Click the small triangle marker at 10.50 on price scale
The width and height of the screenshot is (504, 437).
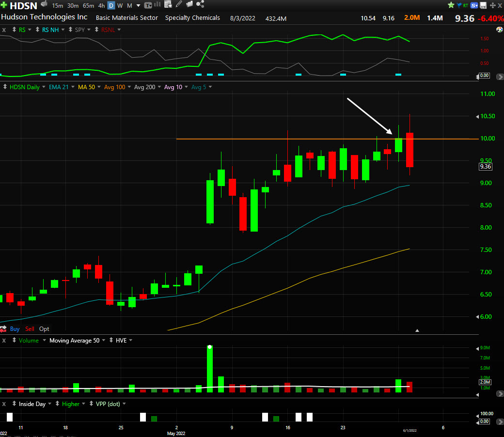pyautogui.click(x=477, y=117)
